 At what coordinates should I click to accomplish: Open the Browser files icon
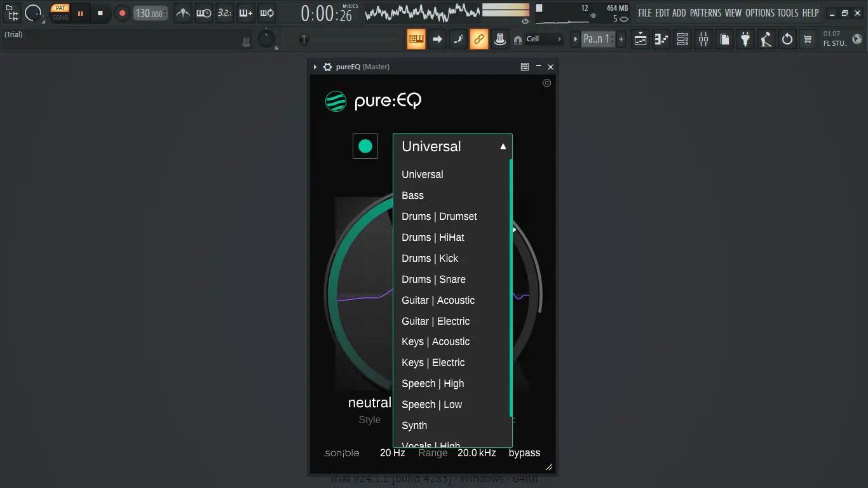coord(724,39)
